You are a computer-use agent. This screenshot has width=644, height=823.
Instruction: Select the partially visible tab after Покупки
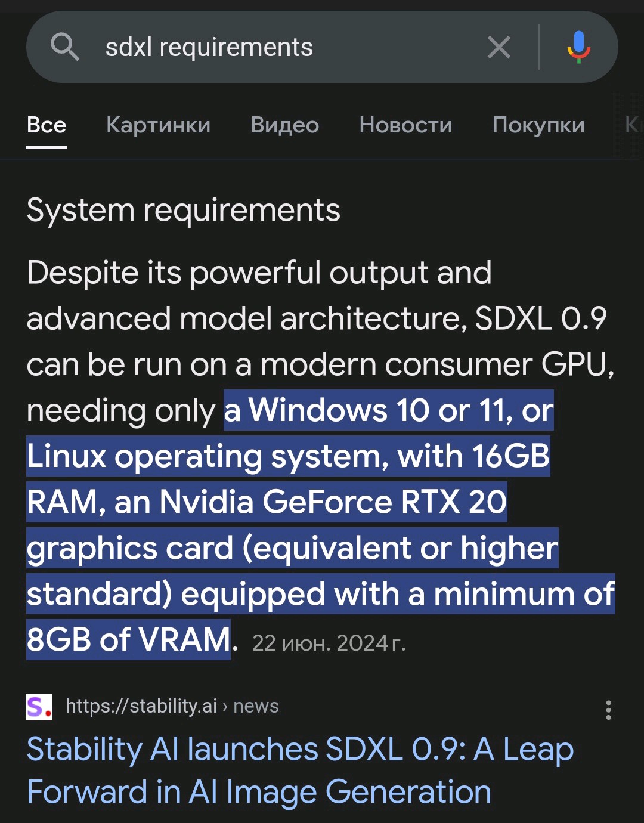634,125
